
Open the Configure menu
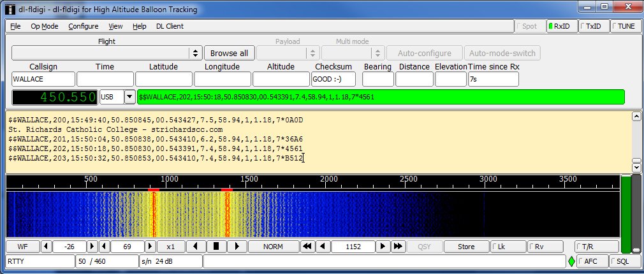84,26
